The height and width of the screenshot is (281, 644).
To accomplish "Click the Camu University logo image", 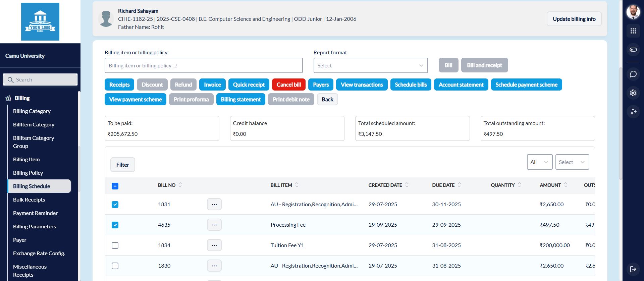I will (40, 21).
